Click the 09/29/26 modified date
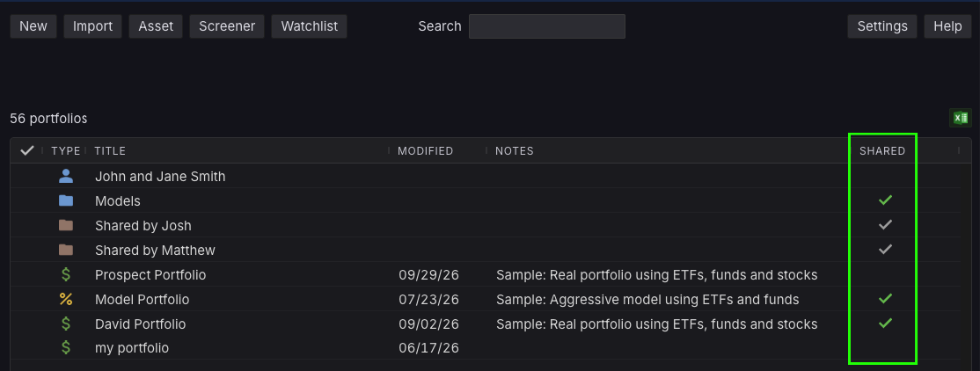 [x=428, y=275]
